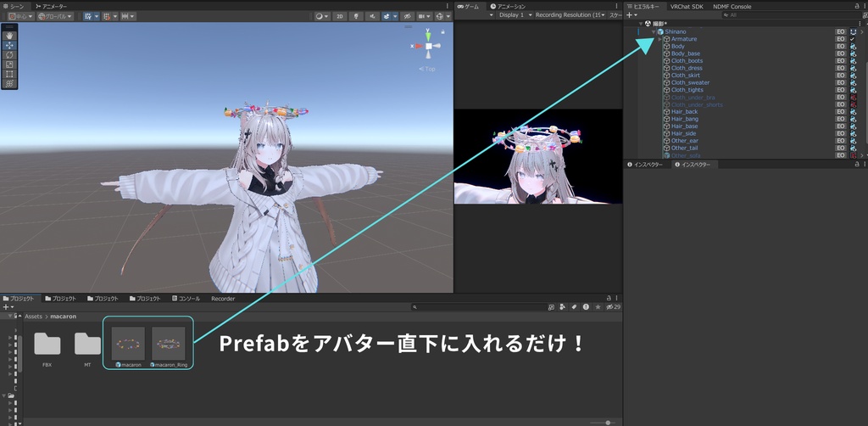Select the combined Transform tool
This screenshot has height=426, width=868.
[x=9, y=83]
